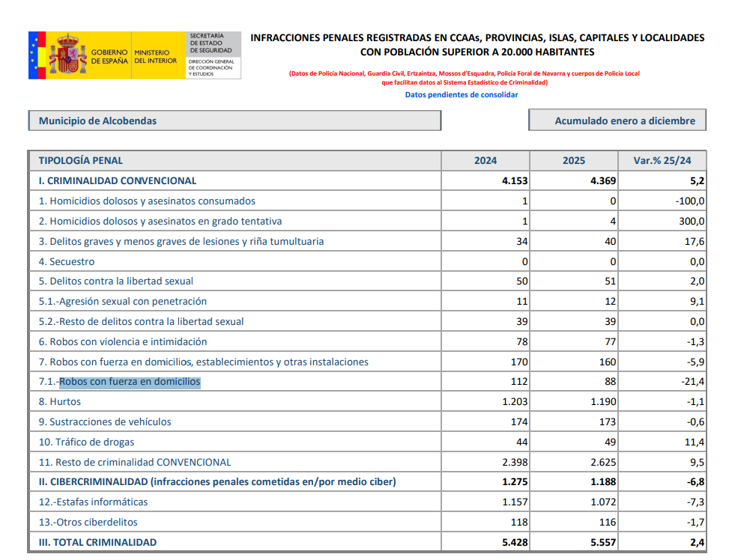The height and width of the screenshot is (560, 732).
Task: Click the highlighted Robos con fuerza en domicilios text
Action: pyautogui.click(x=130, y=382)
